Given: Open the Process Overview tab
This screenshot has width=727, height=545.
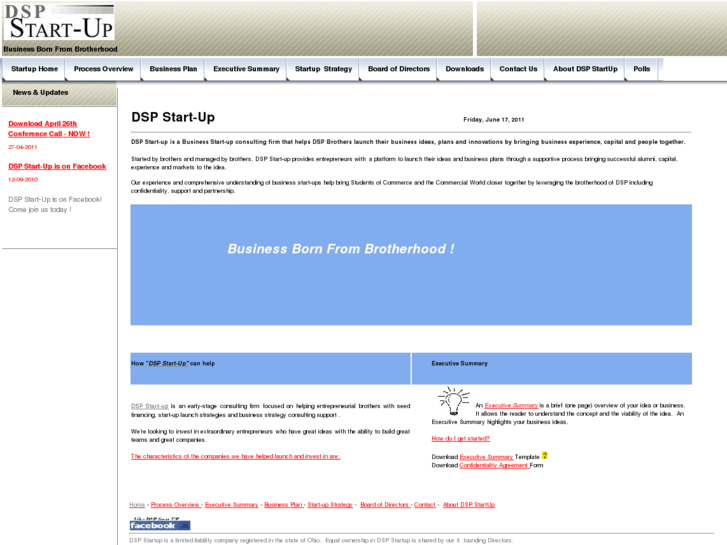Looking at the screenshot, I should point(103,69).
